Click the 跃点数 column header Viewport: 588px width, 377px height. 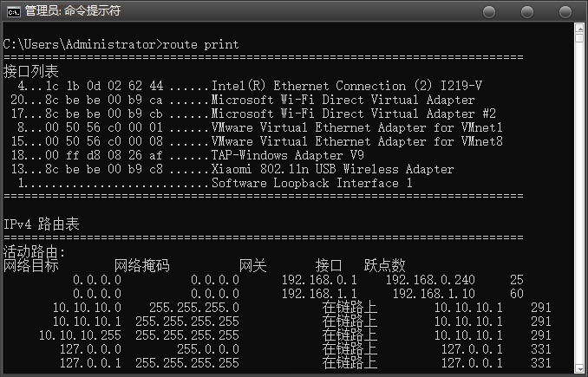pos(385,266)
